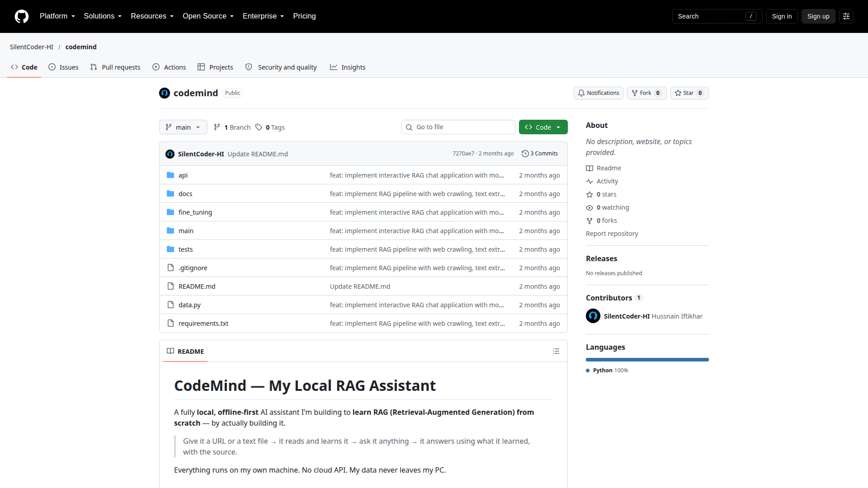
Task: Fork the codemind repository
Action: 646,93
